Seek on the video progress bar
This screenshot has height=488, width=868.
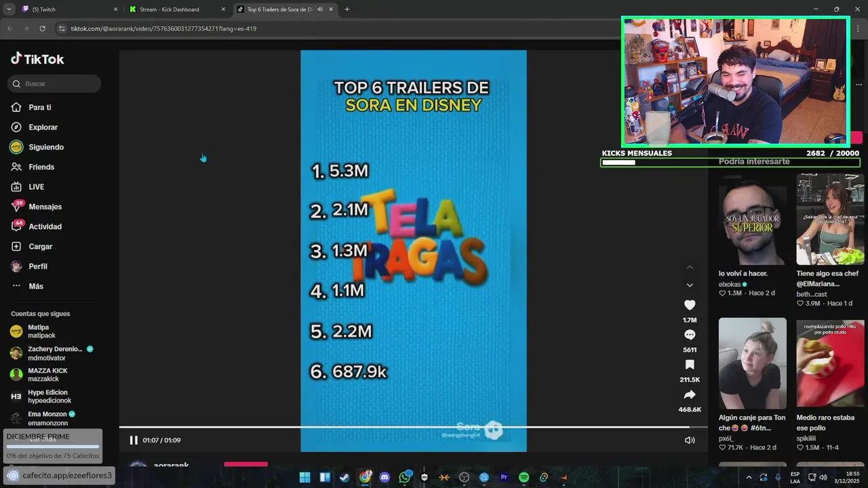[413, 427]
